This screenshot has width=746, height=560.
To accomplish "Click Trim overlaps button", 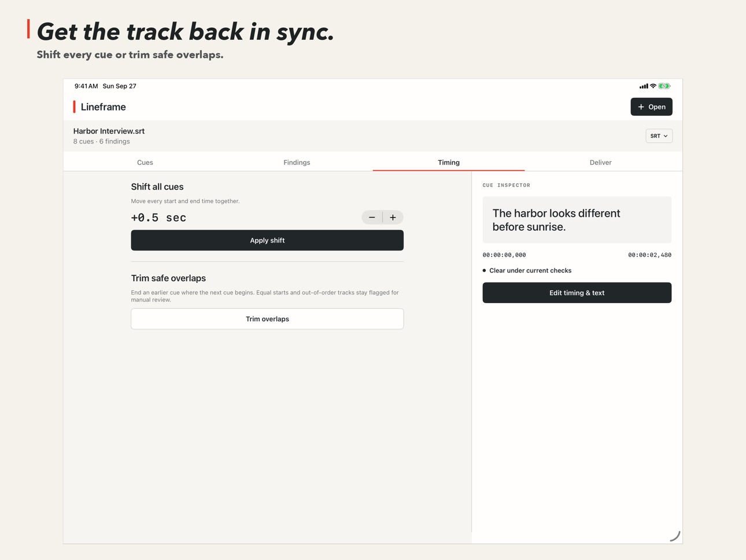I will (x=267, y=319).
